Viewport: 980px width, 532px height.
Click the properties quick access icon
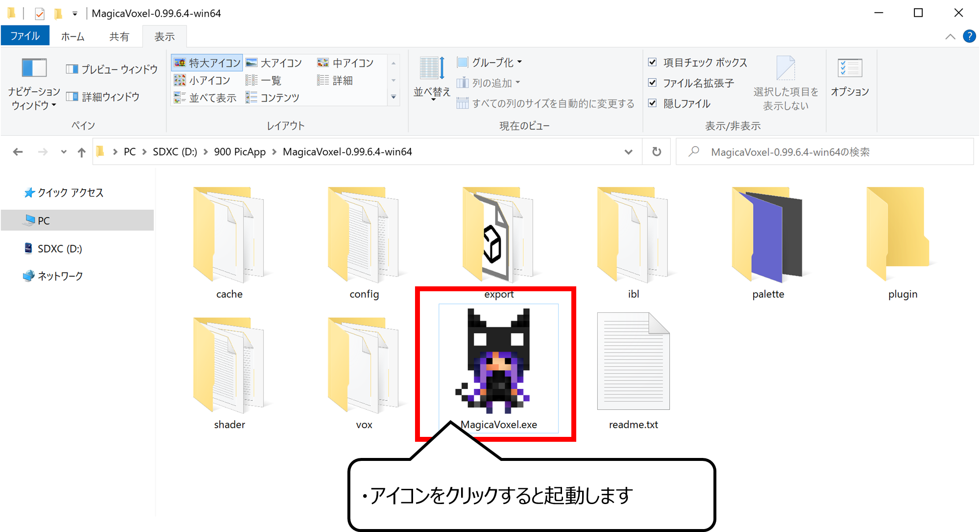pyautogui.click(x=40, y=13)
